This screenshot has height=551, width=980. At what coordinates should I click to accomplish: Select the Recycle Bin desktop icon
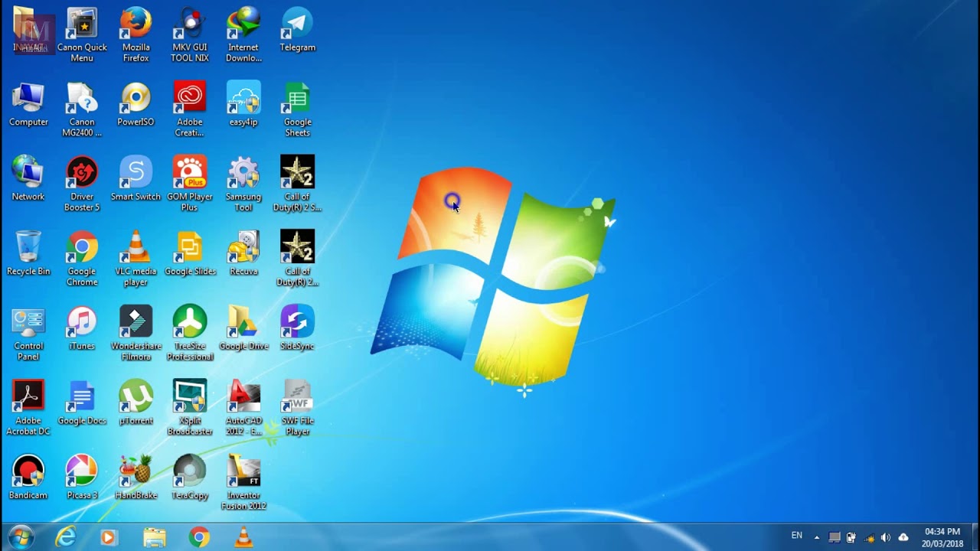pos(28,254)
